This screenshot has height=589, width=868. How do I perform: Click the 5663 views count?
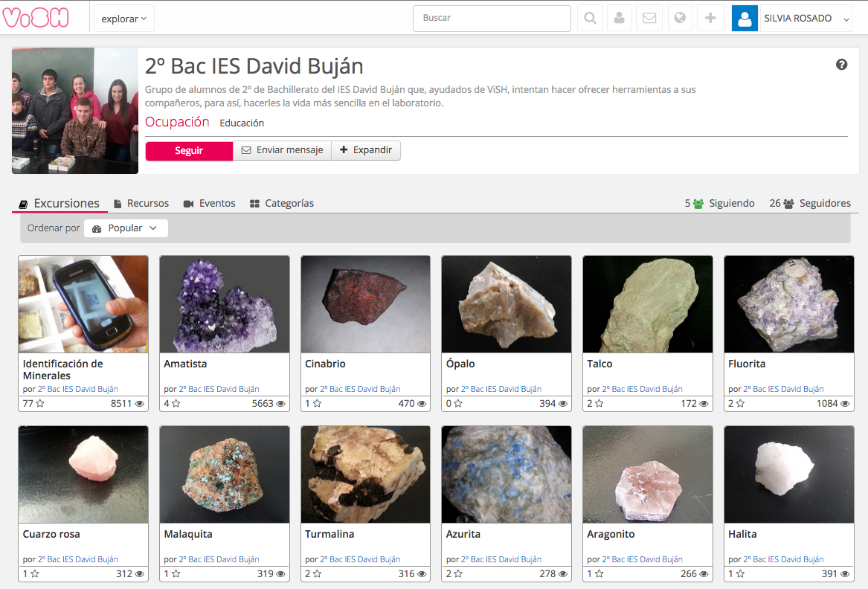coord(263,404)
